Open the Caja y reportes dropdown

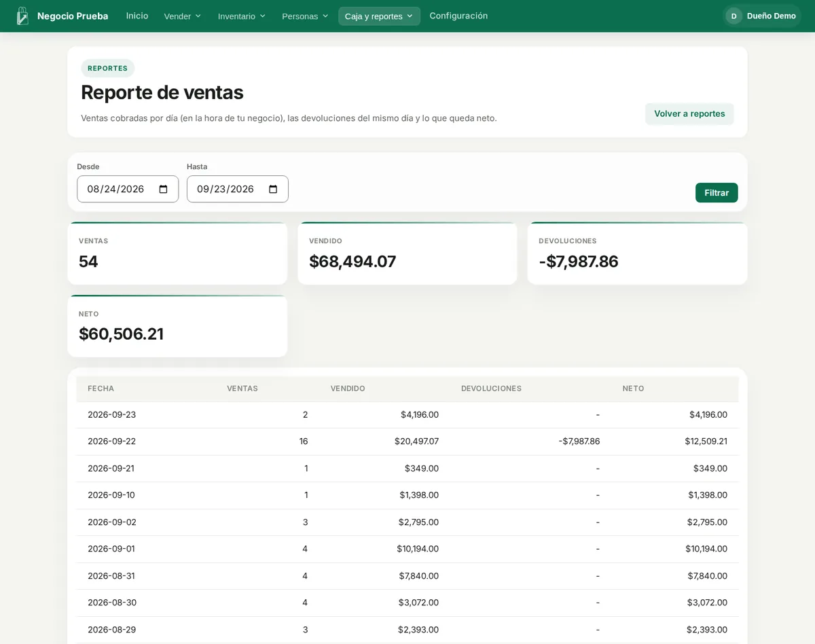[x=379, y=16]
